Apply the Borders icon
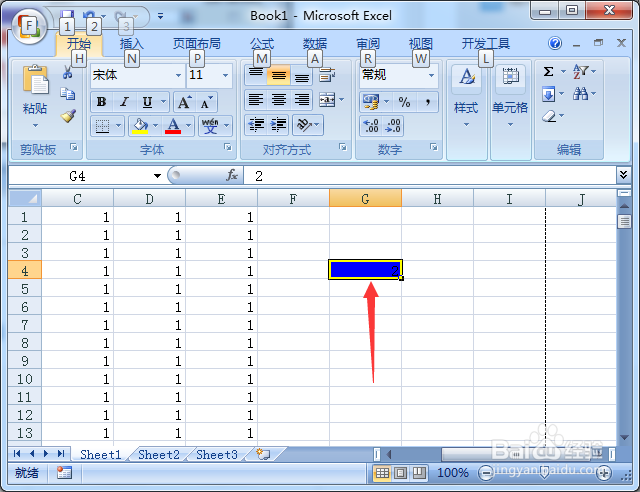The image size is (640, 492). 102,126
